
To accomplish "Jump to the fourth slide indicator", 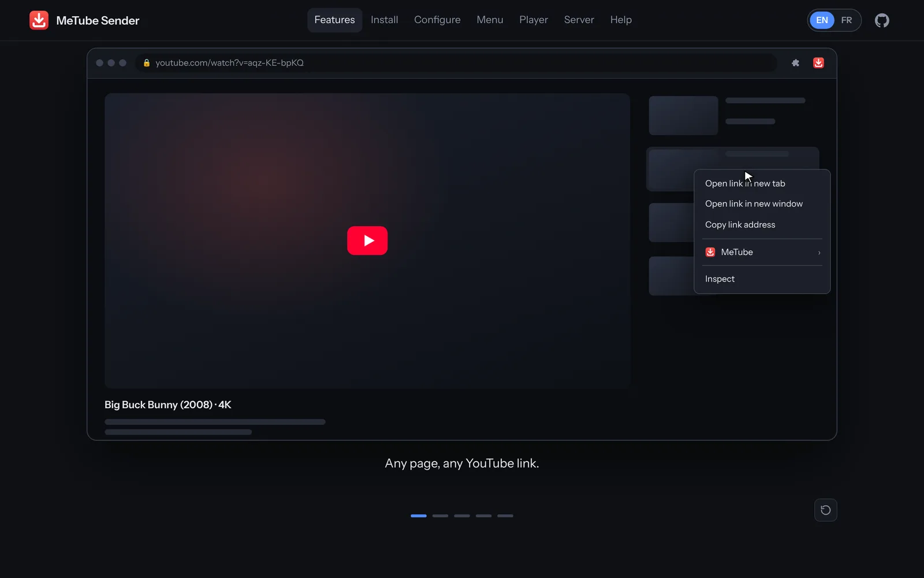I will (483, 516).
